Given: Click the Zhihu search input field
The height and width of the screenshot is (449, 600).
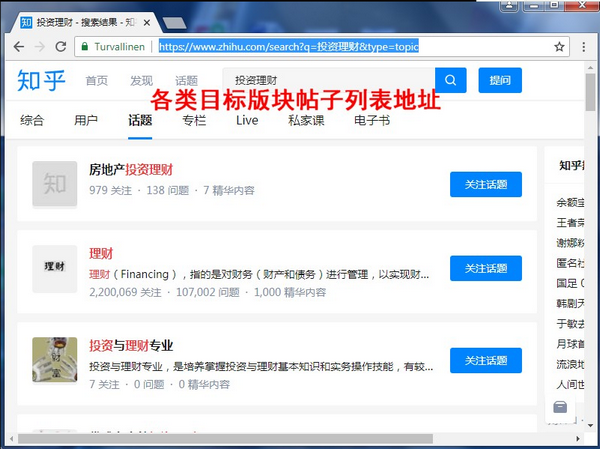Looking at the screenshot, I should (x=329, y=80).
